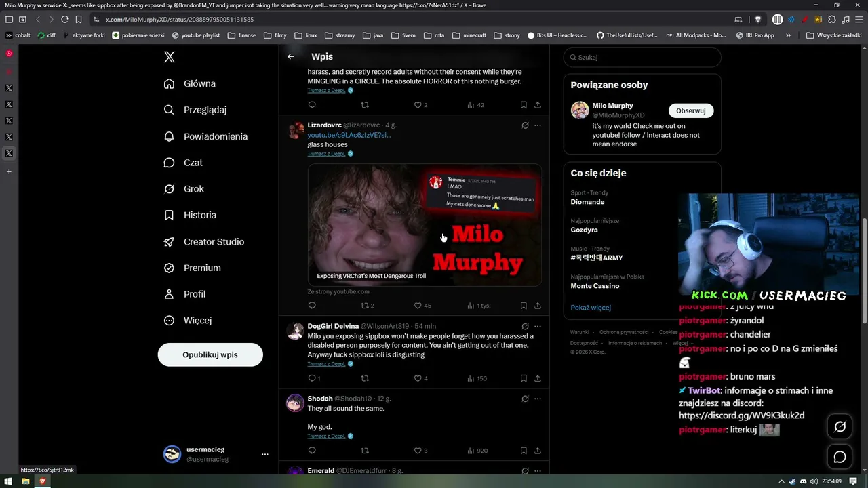
Task: Share Lizardovrc's reply
Action: [x=538, y=306]
